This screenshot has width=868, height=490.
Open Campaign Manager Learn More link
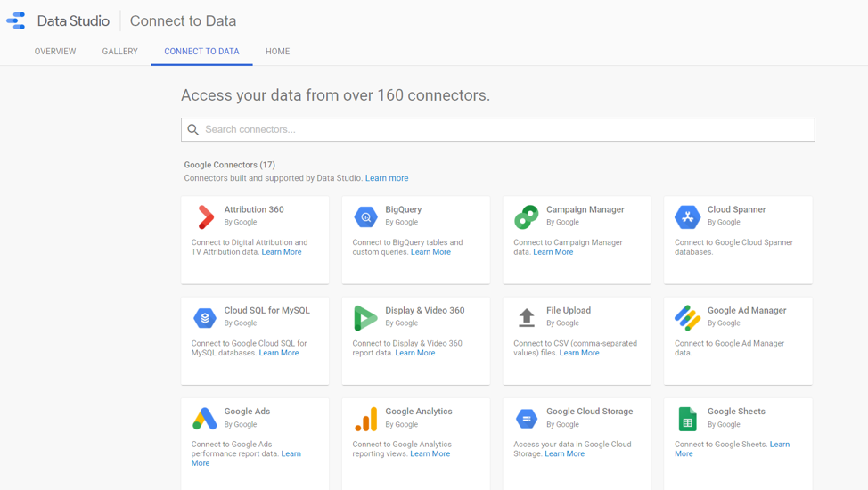[x=553, y=252]
